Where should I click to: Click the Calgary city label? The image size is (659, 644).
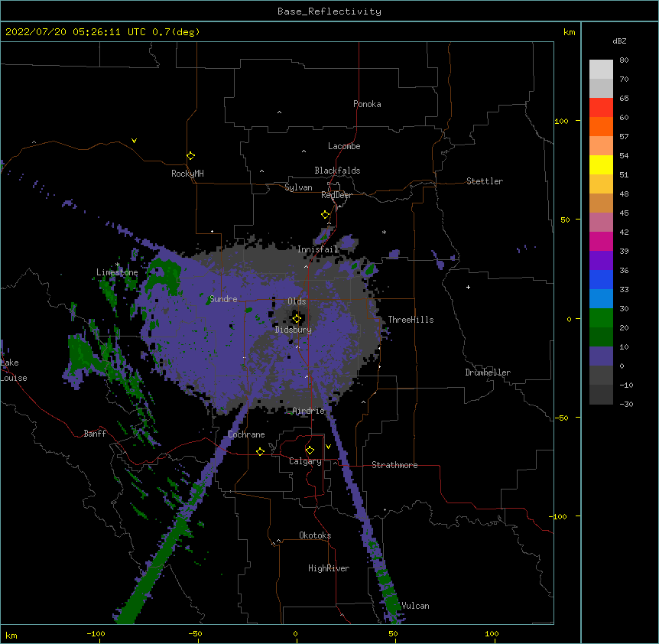[x=305, y=461]
